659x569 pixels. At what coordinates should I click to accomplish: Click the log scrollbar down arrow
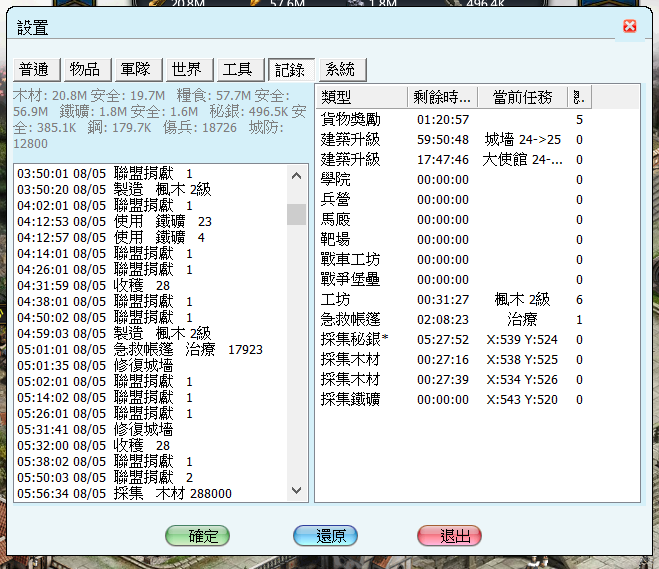(296, 490)
